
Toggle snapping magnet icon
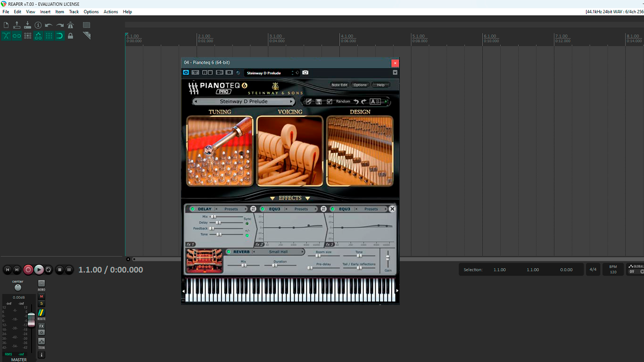point(60,36)
